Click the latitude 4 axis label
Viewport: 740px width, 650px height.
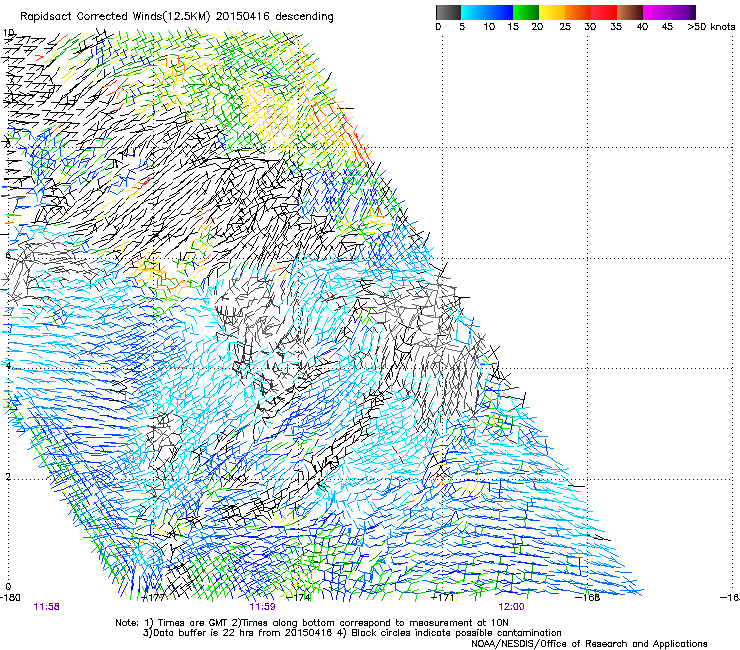click(x=8, y=365)
